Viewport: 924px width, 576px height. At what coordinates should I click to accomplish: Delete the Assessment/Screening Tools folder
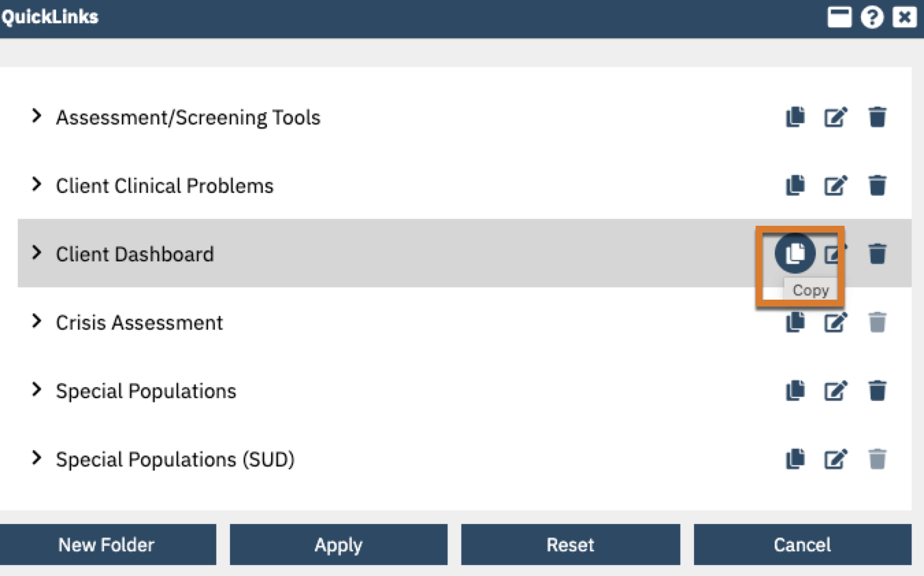[x=877, y=117]
